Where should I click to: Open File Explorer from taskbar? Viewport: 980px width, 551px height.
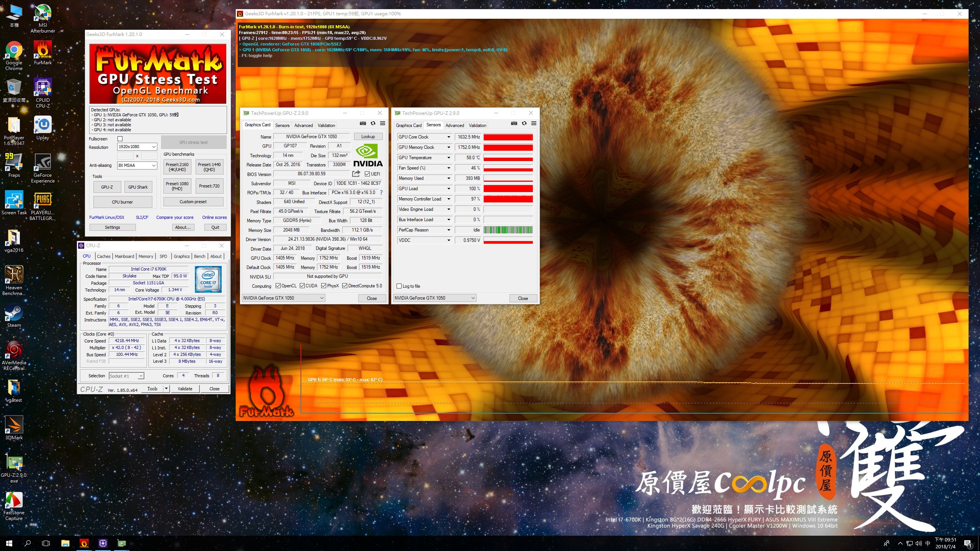click(65, 543)
